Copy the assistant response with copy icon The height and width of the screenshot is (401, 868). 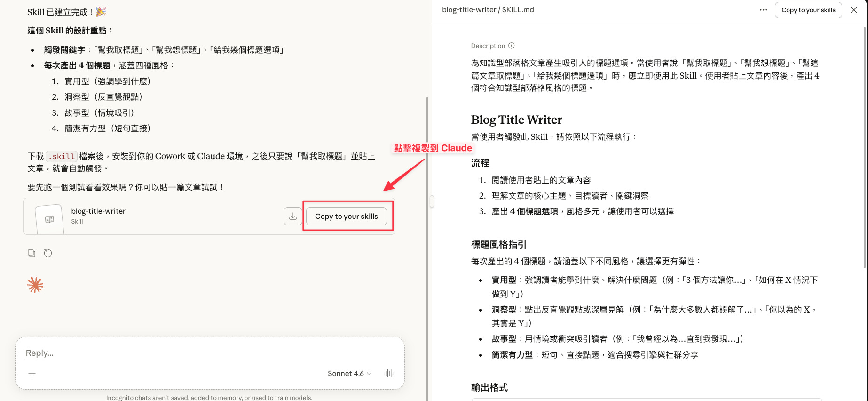tap(32, 253)
